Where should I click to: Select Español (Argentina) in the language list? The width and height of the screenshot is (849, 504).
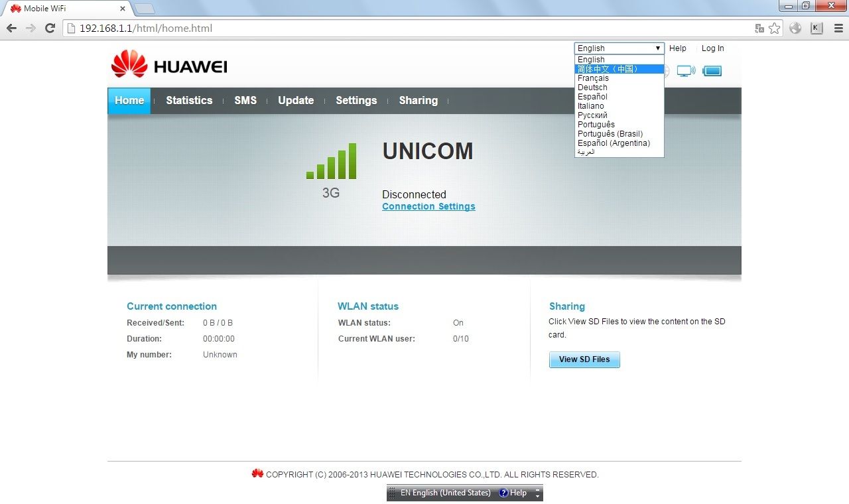pyautogui.click(x=620, y=143)
